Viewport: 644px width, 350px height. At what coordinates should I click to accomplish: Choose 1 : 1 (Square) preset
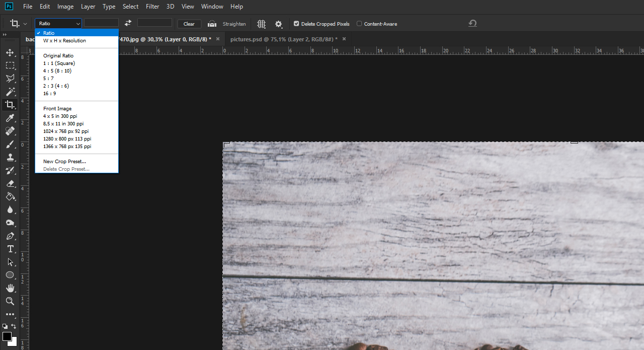[76, 63]
